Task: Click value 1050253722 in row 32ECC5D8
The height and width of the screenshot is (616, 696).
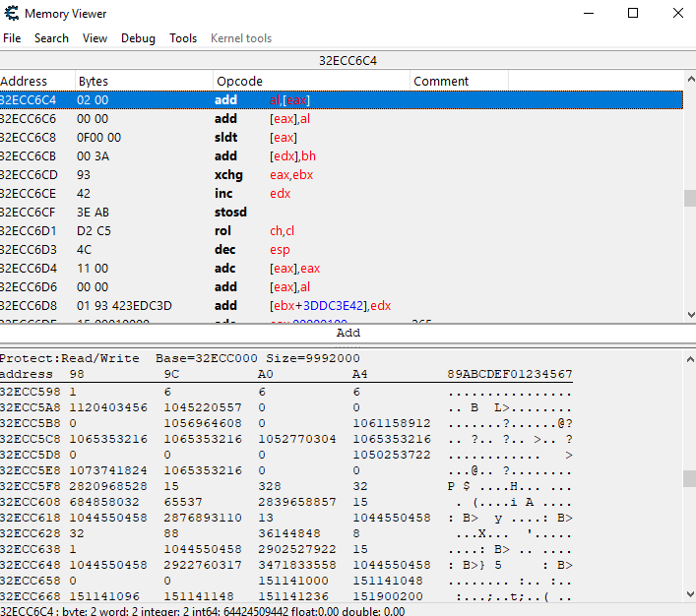Action: (x=392, y=455)
